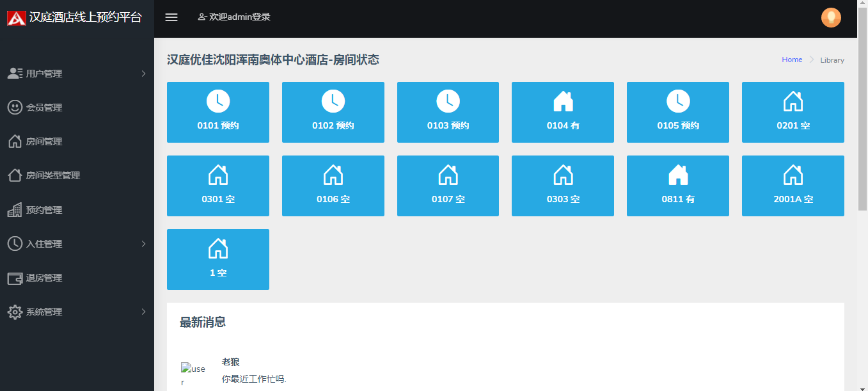Select the 0104 有 room label
868x391 pixels.
tap(563, 125)
